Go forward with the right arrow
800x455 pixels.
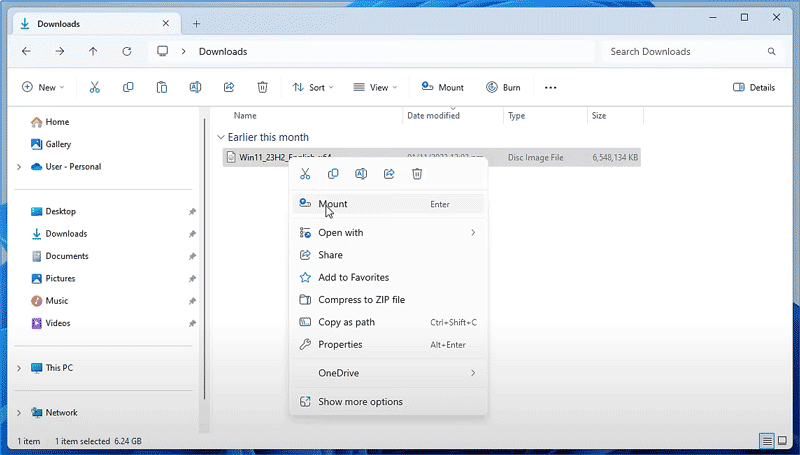pyautogui.click(x=60, y=51)
